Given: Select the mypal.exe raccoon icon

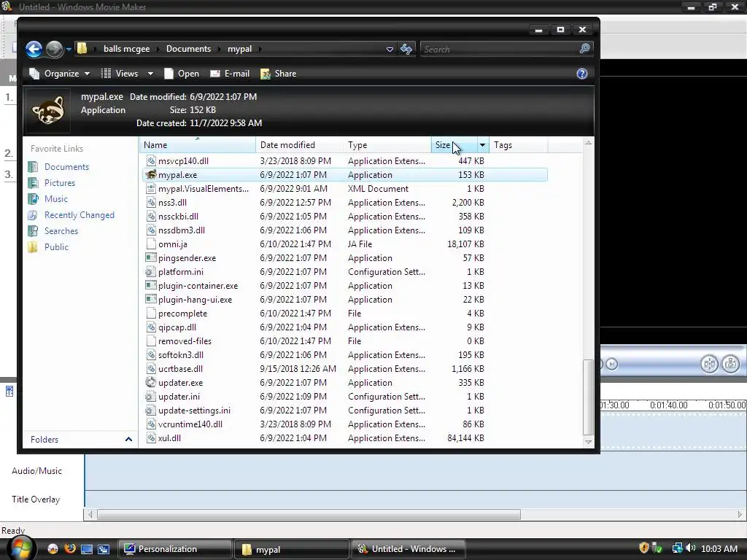Looking at the screenshot, I should [x=151, y=175].
